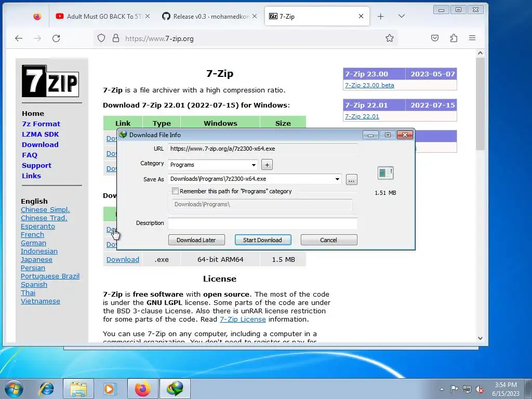
Task: Switch language to Spanish
Action: [34, 284]
